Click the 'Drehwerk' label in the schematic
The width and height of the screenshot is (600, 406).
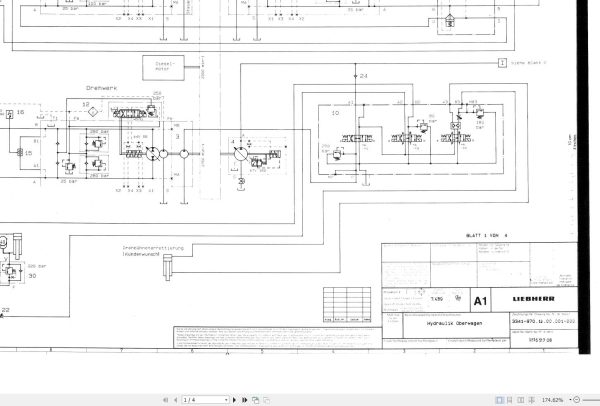pyautogui.click(x=101, y=88)
